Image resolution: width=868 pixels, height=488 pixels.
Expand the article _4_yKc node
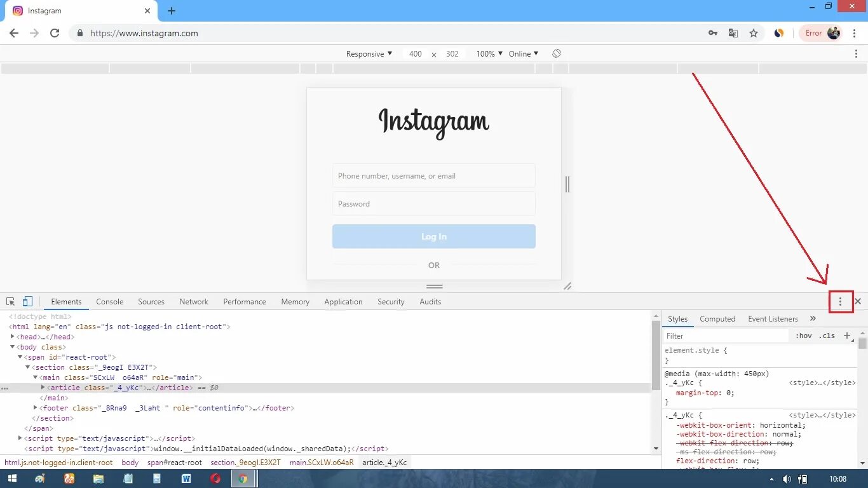43,388
